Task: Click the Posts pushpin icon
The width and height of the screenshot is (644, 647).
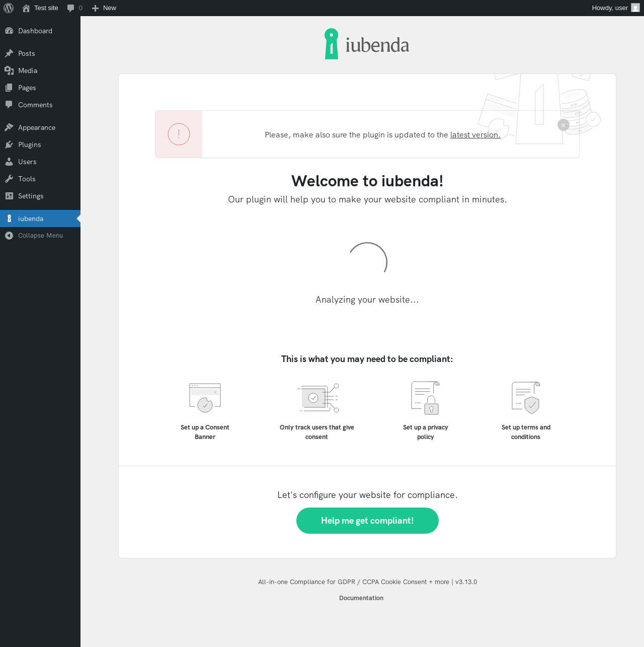Action: click(9, 53)
